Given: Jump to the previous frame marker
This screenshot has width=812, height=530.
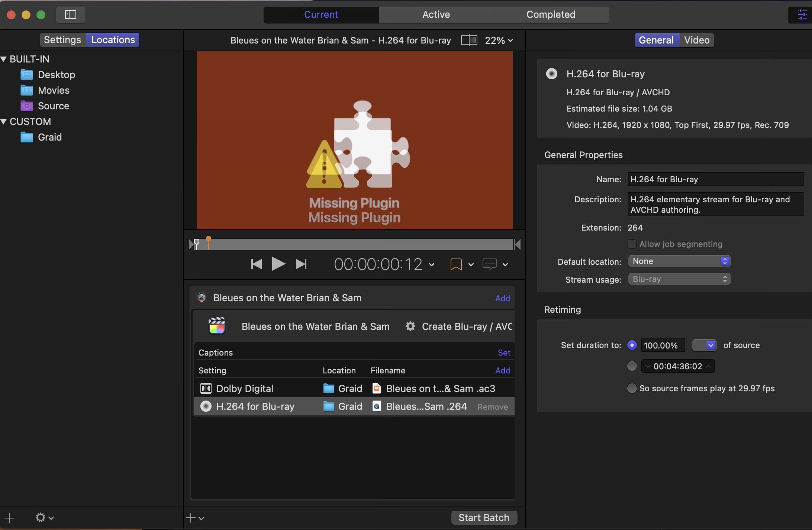Looking at the screenshot, I should click(256, 264).
